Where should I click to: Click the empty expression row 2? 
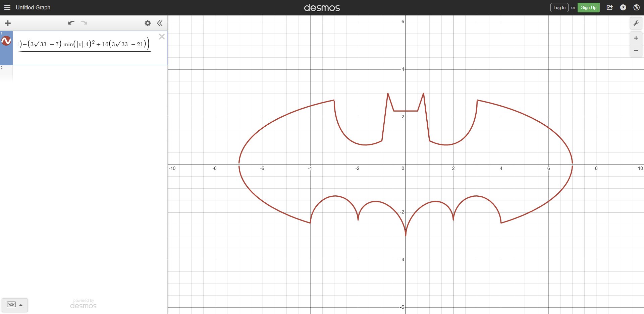tap(90, 73)
